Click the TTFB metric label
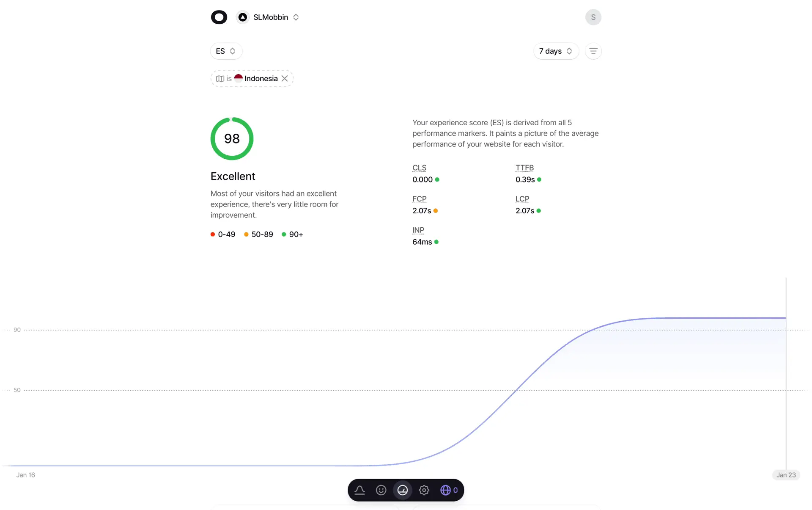This screenshot has width=812, height=510. 524,168
